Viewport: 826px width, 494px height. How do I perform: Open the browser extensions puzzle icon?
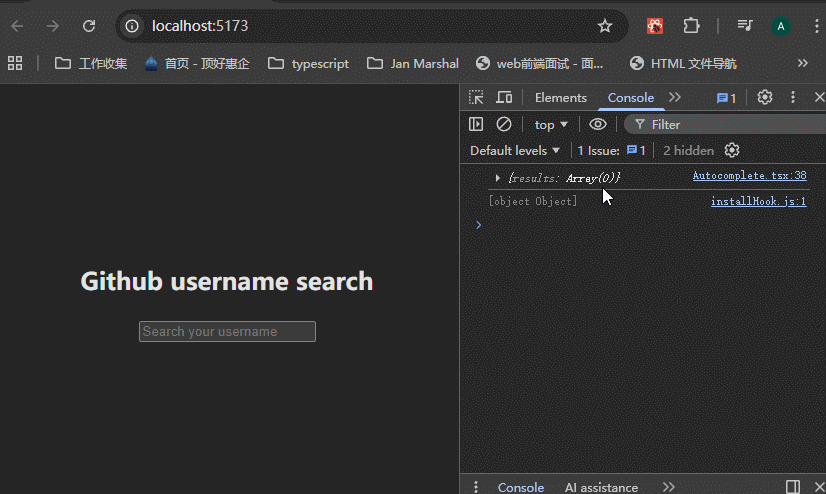(x=691, y=26)
